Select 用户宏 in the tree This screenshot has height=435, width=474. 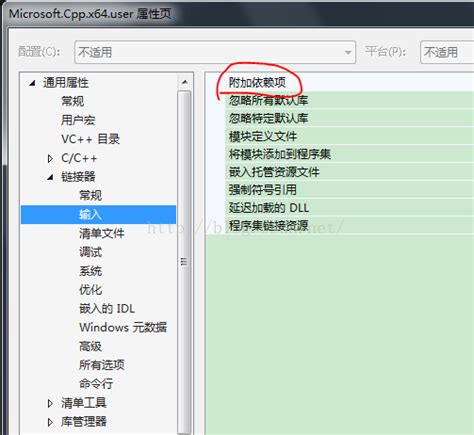point(78,120)
